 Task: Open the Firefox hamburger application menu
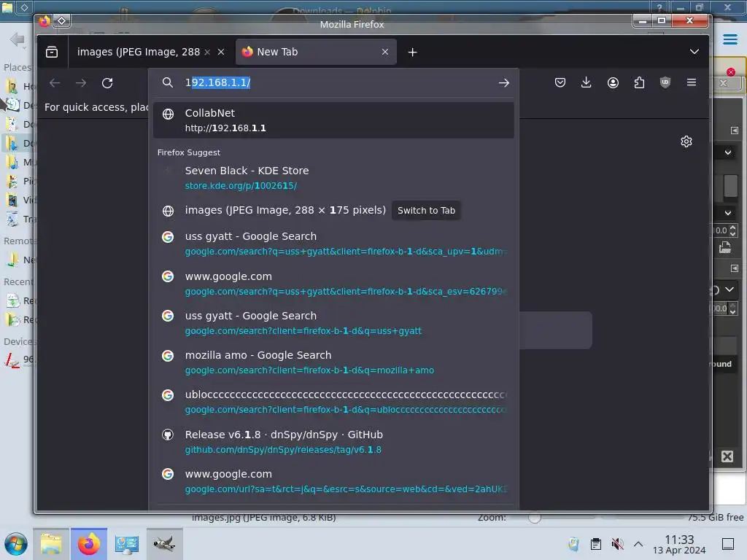point(692,82)
